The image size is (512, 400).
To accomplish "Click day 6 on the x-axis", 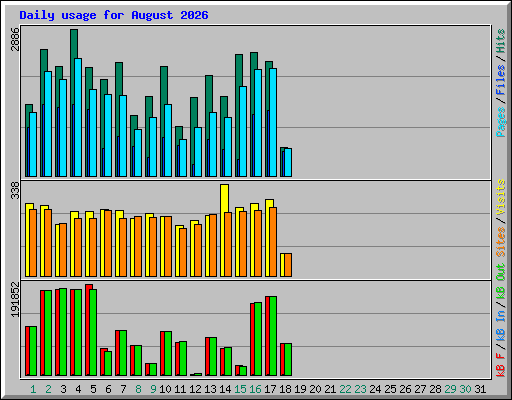I will coord(108,389).
